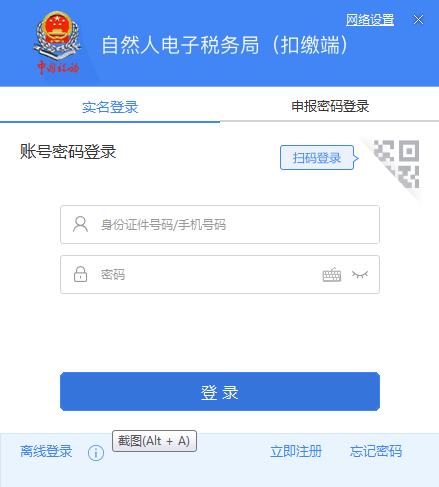Click the China Tax emblem logo
This screenshot has height=487, width=439.
pos(57,43)
